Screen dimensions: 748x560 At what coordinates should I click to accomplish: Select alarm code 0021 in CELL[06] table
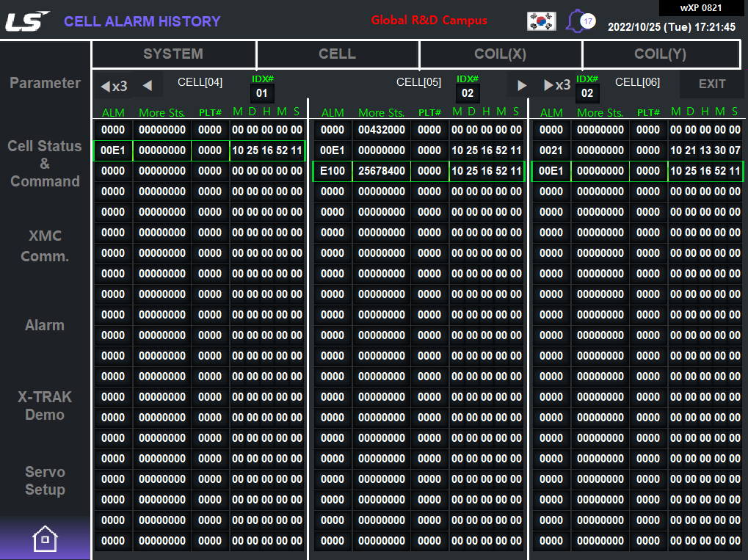pyautogui.click(x=551, y=150)
